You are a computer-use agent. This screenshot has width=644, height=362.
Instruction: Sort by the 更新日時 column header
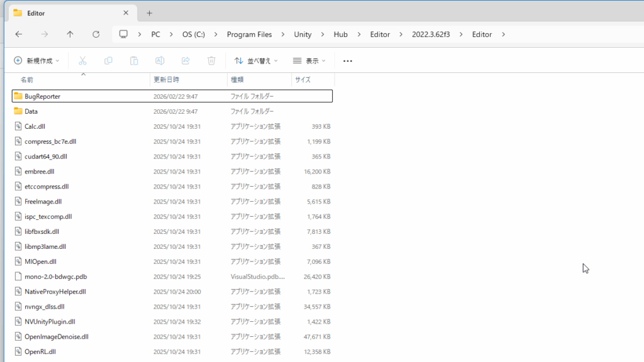point(167,80)
